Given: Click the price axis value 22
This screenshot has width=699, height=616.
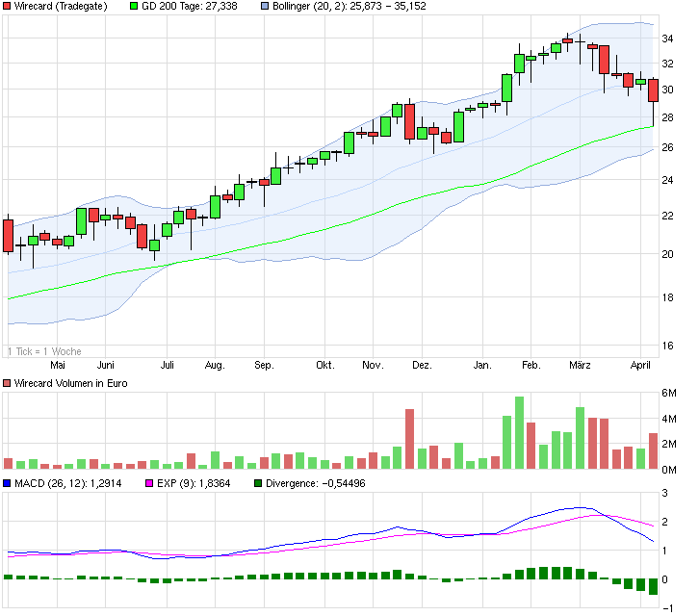Looking at the screenshot, I should click(667, 216).
